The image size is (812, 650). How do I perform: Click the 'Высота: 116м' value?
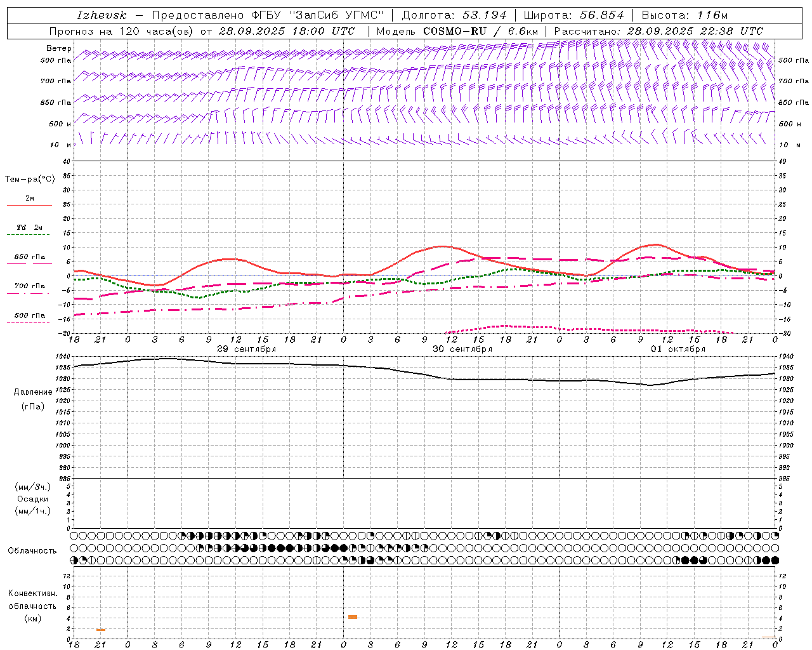684,15
